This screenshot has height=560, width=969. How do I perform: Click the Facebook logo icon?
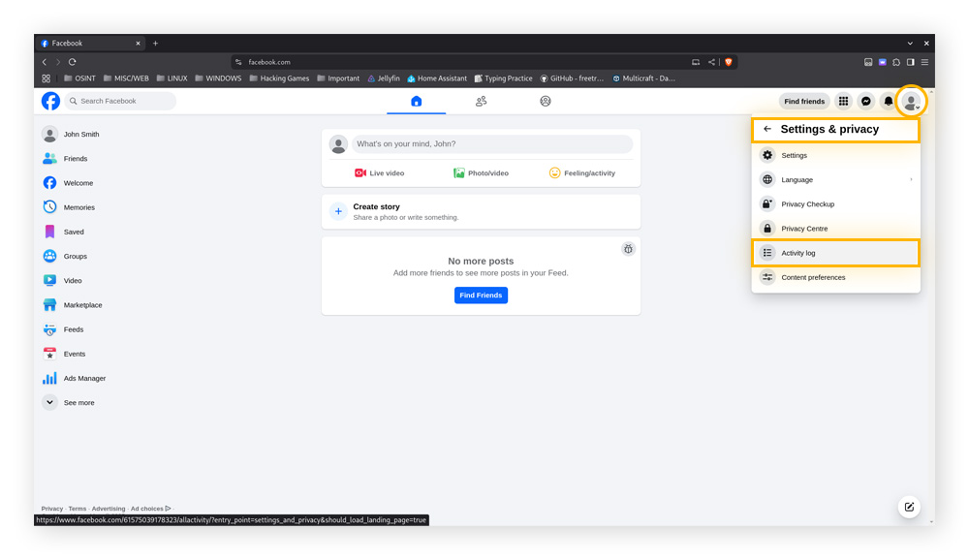pos(50,101)
